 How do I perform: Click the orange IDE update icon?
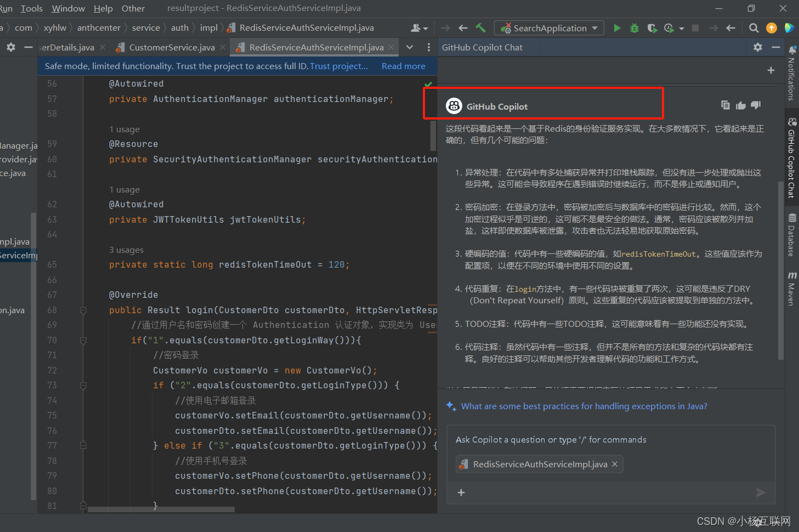tap(772, 28)
